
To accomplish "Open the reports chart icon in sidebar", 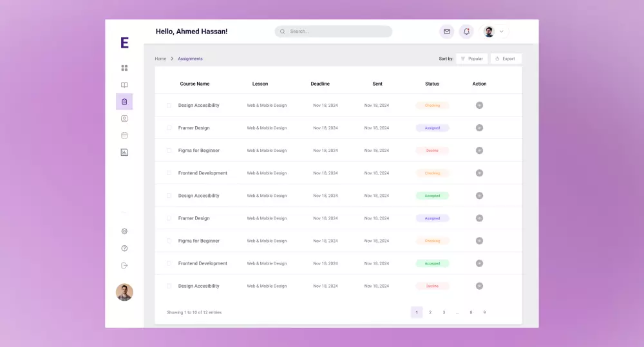I will click(x=124, y=153).
